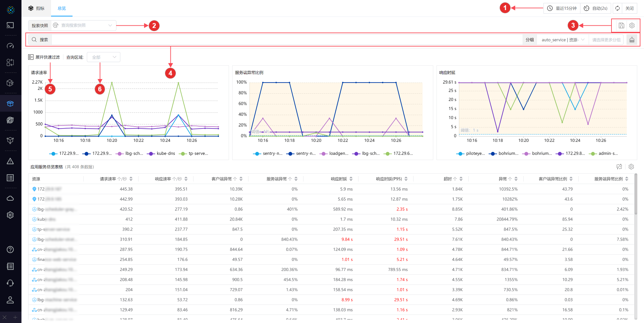Click the save snapshot disk icon
Viewport: 644px width, 323px height.
pos(621,26)
